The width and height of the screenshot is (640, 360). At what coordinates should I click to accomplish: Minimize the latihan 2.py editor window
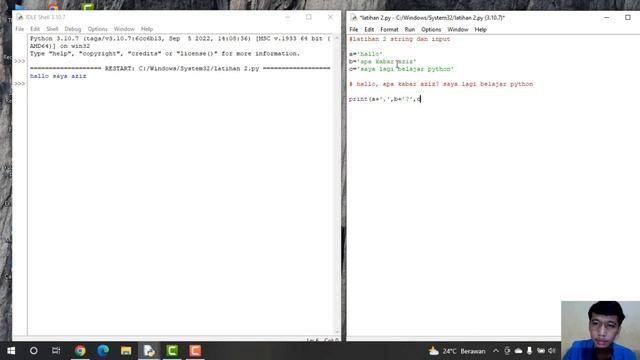coord(607,18)
